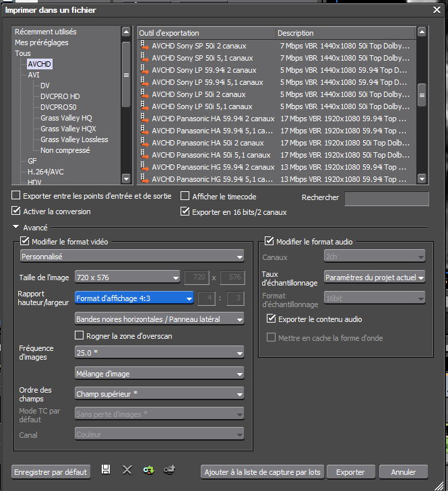
Task: Click the export preset icon
Action: pos(170,469)
